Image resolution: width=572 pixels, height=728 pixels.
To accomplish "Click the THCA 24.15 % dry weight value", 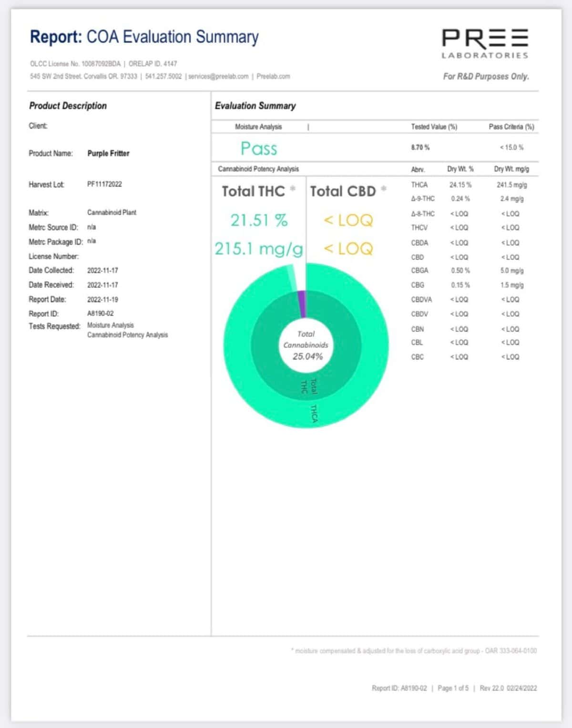I will point(460,185).
